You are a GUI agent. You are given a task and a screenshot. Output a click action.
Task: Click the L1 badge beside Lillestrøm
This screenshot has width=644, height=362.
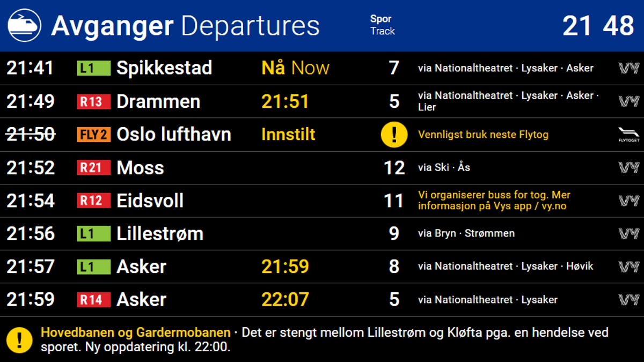point(93,234)
